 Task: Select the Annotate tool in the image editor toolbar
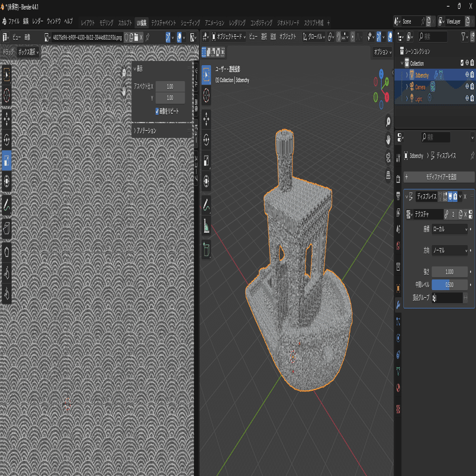7,205
